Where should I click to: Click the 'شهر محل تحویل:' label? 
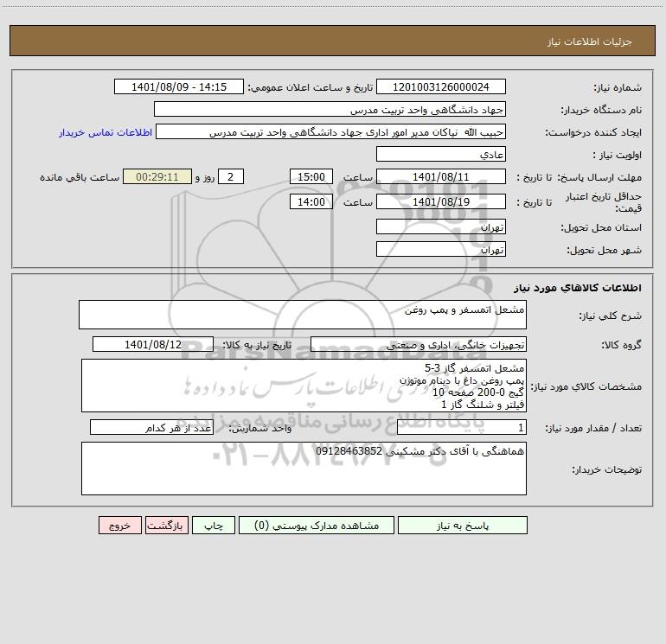coord(604,250)
